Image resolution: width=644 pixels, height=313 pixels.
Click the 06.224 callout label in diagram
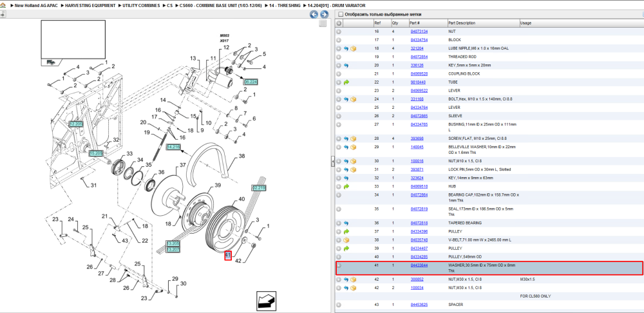click(250, 82)
